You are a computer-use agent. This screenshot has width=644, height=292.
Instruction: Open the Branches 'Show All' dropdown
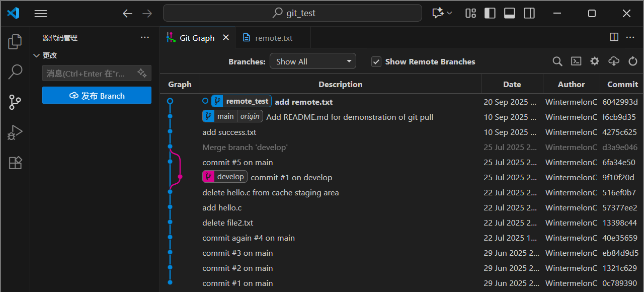click(x=312, y=61)
